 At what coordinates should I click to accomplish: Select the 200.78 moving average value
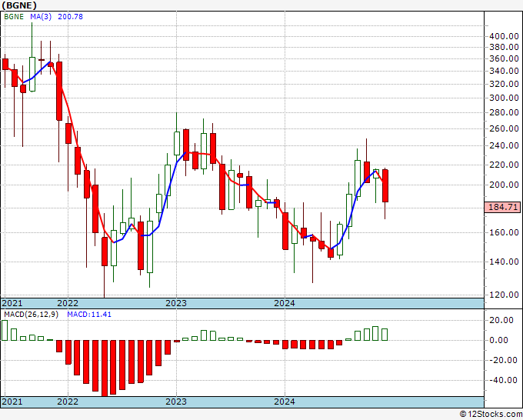[71, 17]
